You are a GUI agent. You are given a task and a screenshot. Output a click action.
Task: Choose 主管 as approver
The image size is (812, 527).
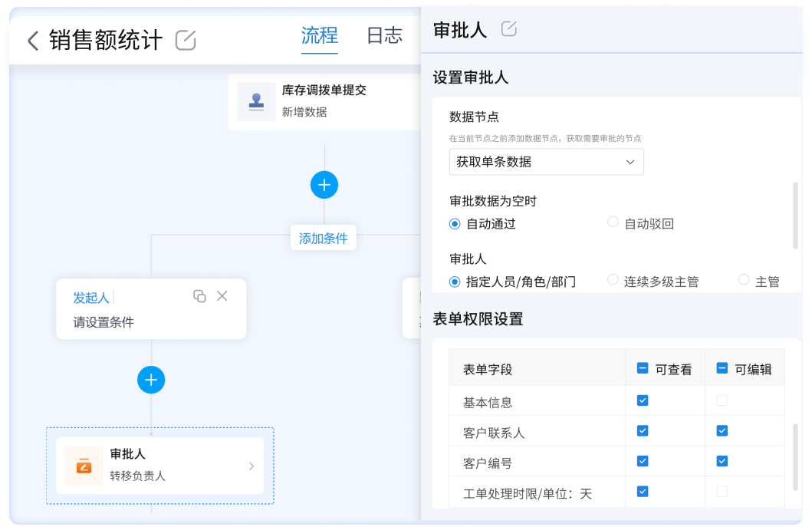pyautogui.click(x=744, y=280)
